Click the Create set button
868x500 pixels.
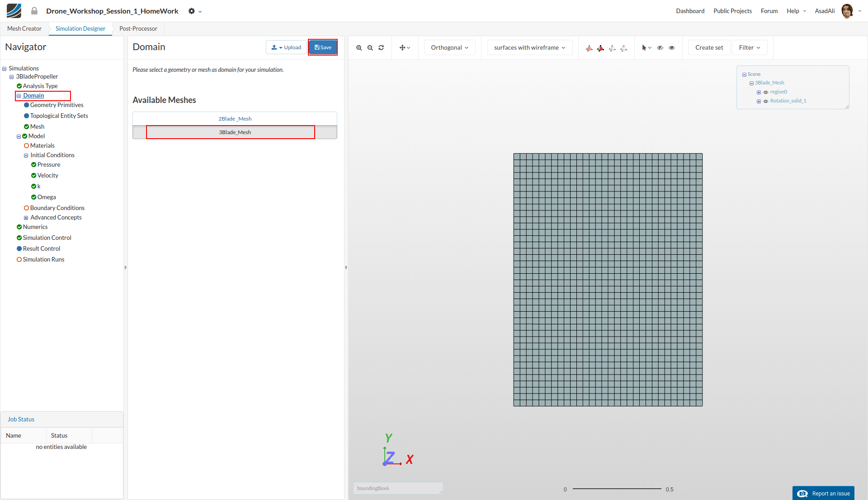pos(709,47)
